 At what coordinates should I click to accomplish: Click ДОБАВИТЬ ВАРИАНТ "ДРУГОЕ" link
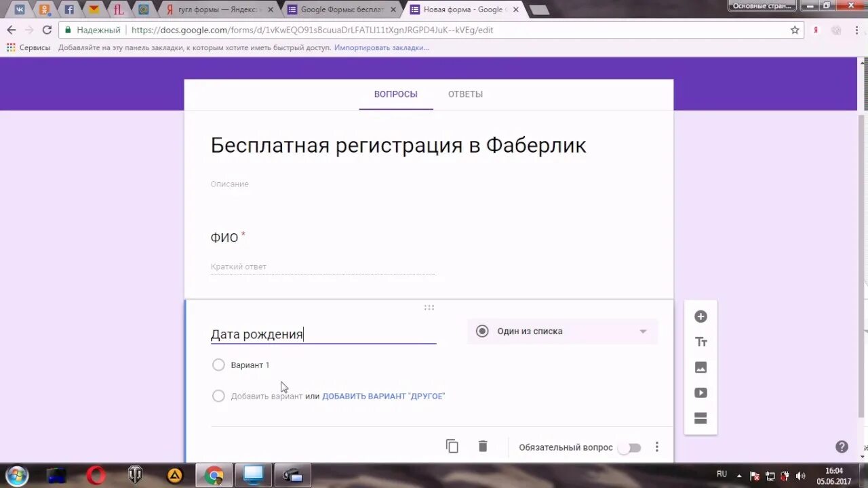tap(384, 396)
